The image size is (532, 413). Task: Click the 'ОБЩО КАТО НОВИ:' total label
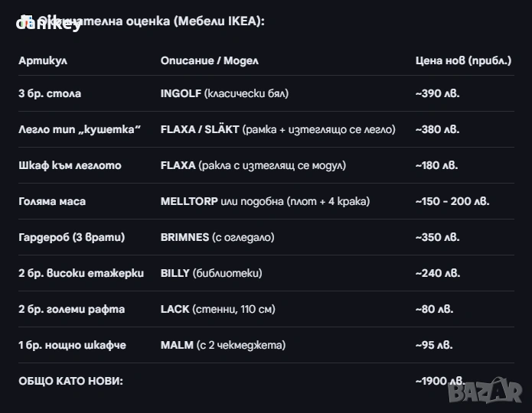[70, 381]
